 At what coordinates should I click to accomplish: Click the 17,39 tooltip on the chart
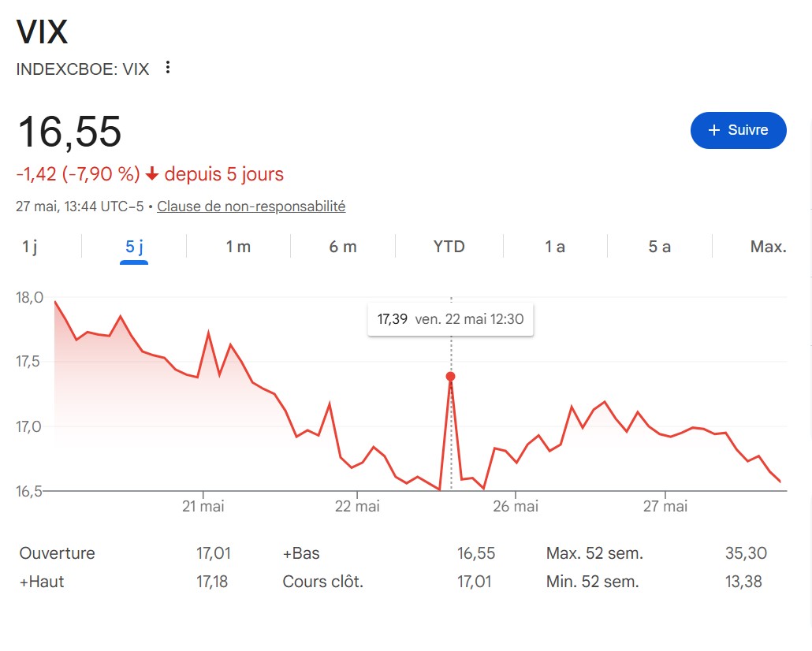pos(450,319)
